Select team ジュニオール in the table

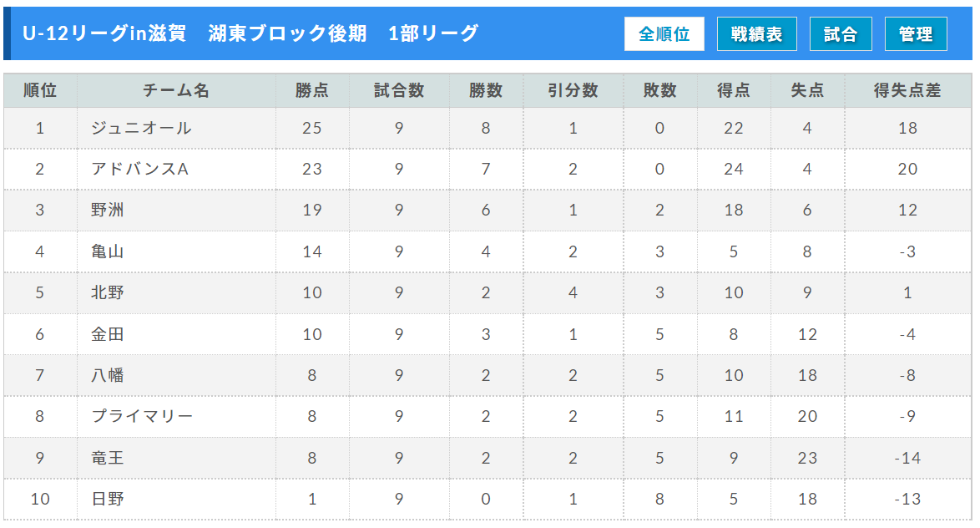(142, 129)
